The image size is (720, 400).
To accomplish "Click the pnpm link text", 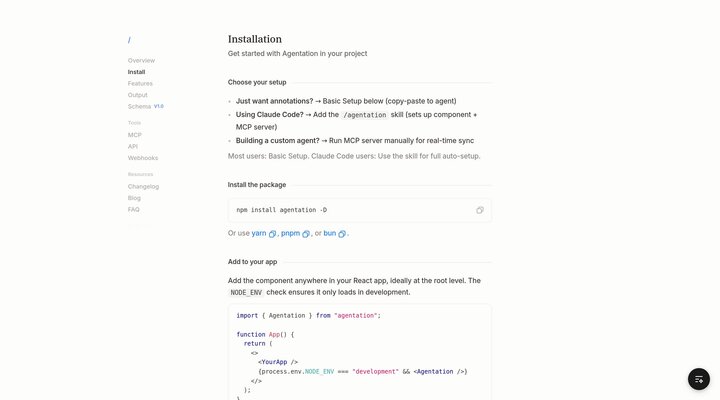I will point(290,233).
